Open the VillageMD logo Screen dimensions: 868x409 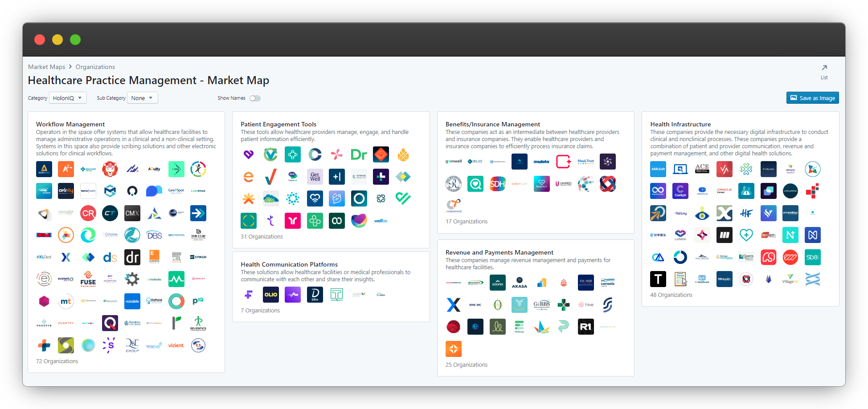(x=790, y=279)
